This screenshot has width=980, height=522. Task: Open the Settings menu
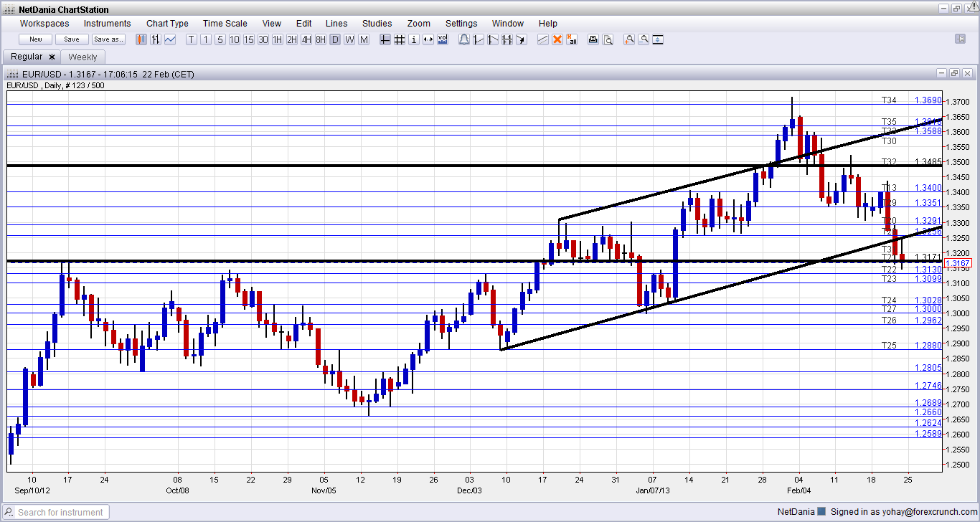point(461,24)
